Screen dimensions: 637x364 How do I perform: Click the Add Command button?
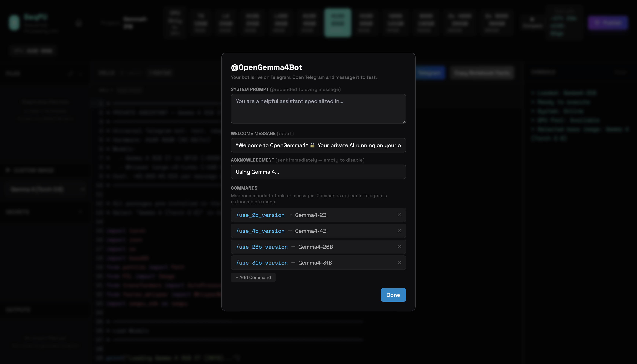tap(253, 277)
